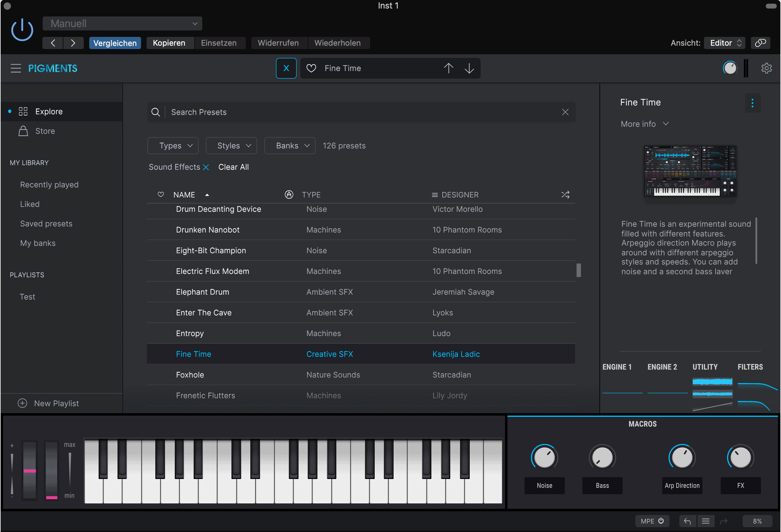781x532 pixels.
Task: Load next preset with down arrow
Action: (x=469, y=68)
